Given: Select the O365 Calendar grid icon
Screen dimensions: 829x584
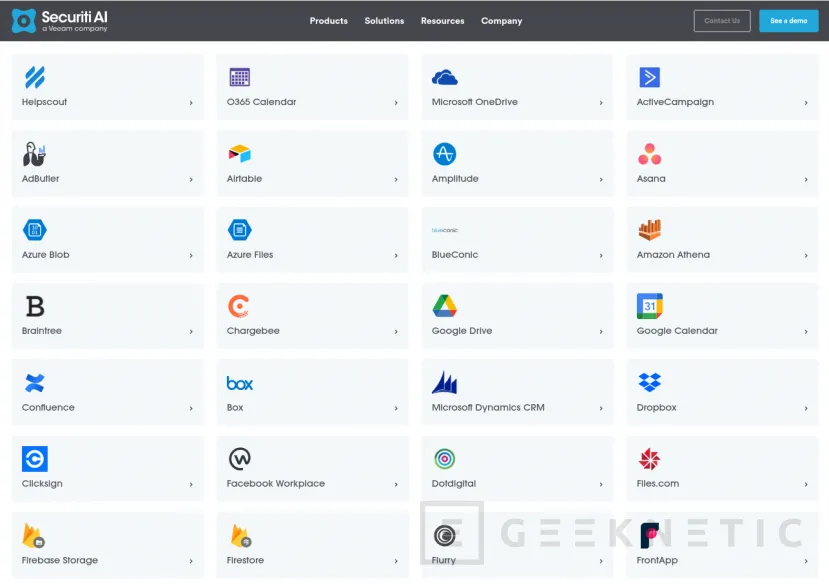Looking at the screenshot, I should [x=240, y=77].
